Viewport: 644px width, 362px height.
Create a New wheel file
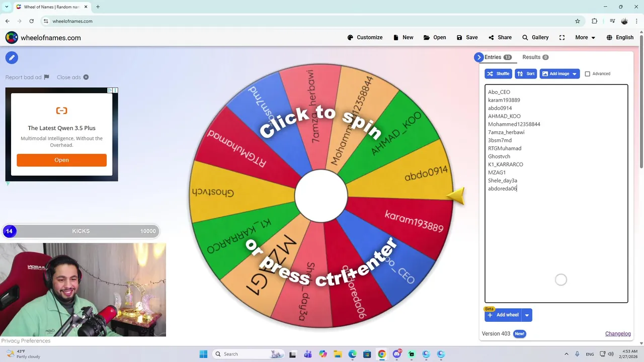(x=403, y=37)
